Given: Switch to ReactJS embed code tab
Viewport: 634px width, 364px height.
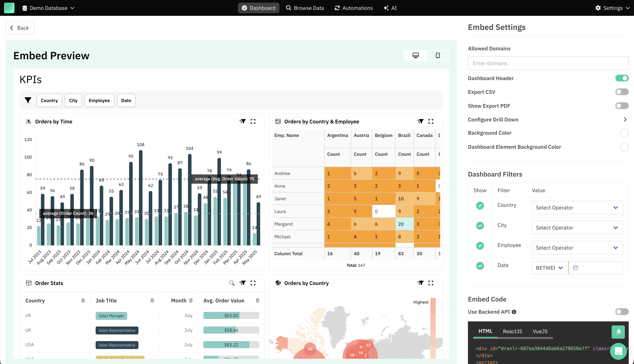Looking at the screenshot, I should coord(512,331).
